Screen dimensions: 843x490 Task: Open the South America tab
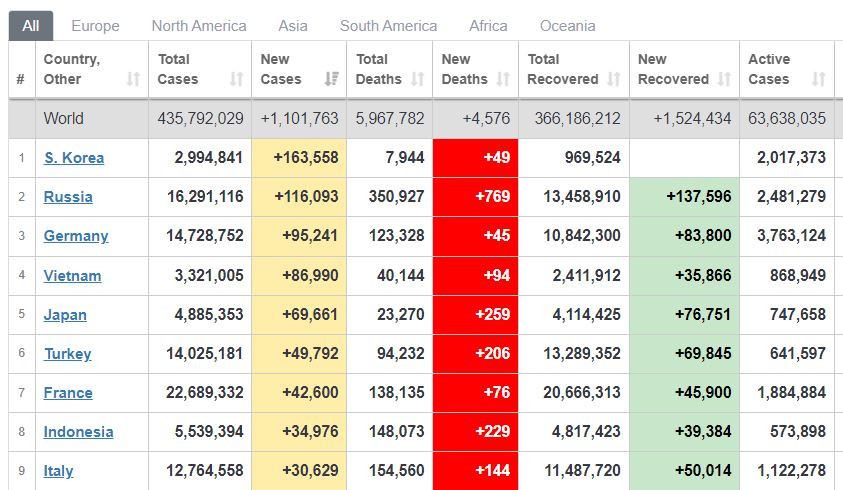point(388,26)
